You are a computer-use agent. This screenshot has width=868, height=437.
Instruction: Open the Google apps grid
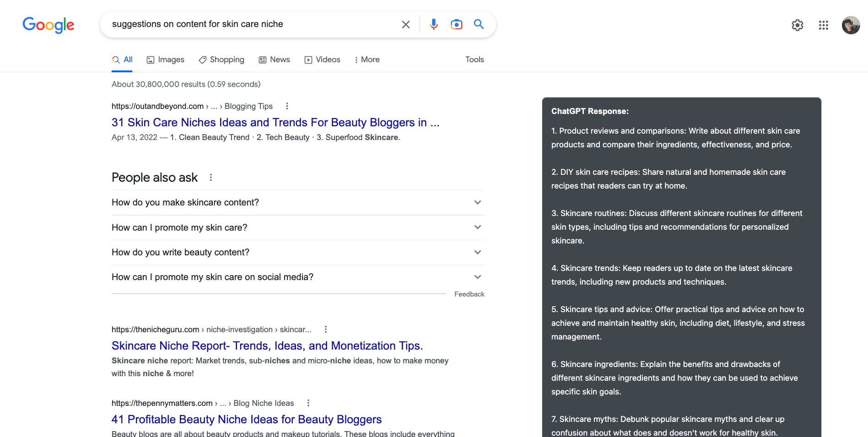[824, 25]
